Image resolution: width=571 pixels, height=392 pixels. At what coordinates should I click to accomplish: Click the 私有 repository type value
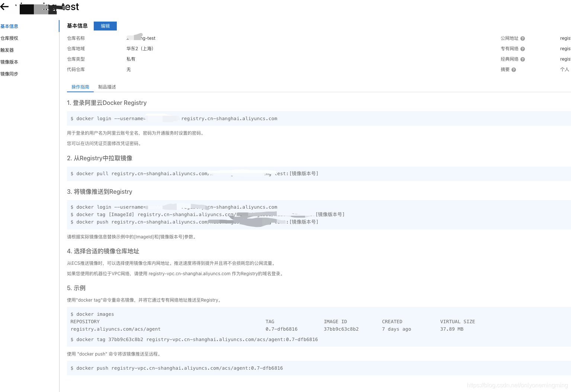pyautogui.click(x=131, y=59)
